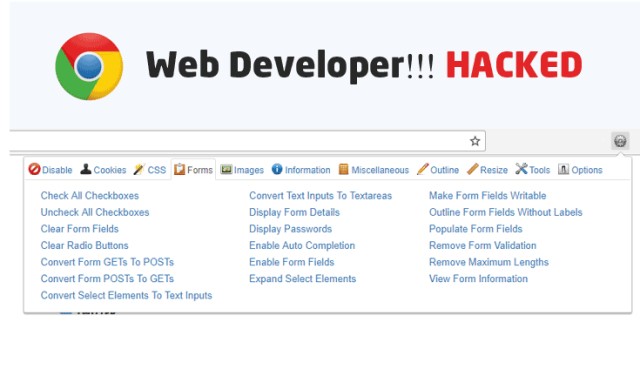Click Uncheck All Checkboxes link
The height and width of the screenshot is (376, 640).
pyautogui.click(x=95, y=212)
